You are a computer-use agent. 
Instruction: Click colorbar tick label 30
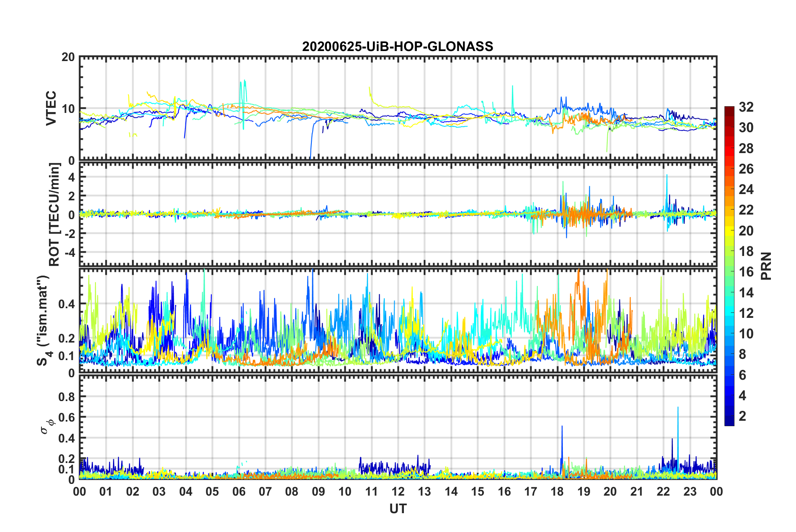coord(746,128)
